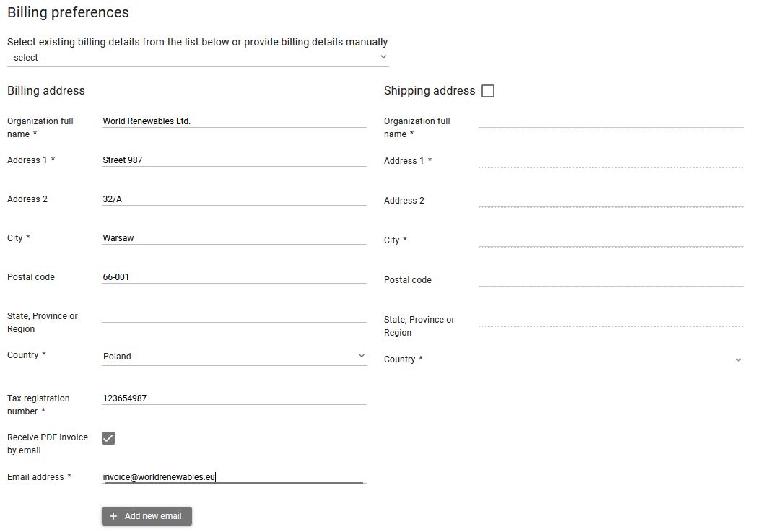Click the Email address field
This screenshot has width=763, height=532.
pos(234,476)
